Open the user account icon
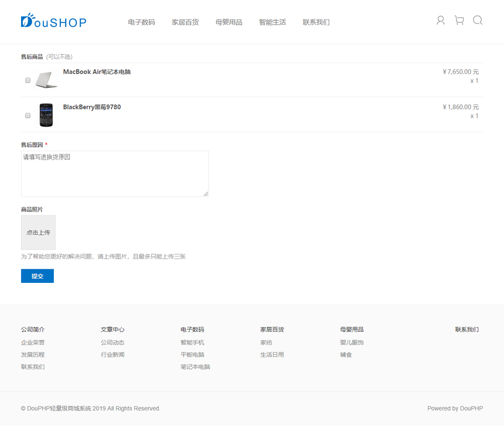 pyautogui.click(x=441, y=20)
